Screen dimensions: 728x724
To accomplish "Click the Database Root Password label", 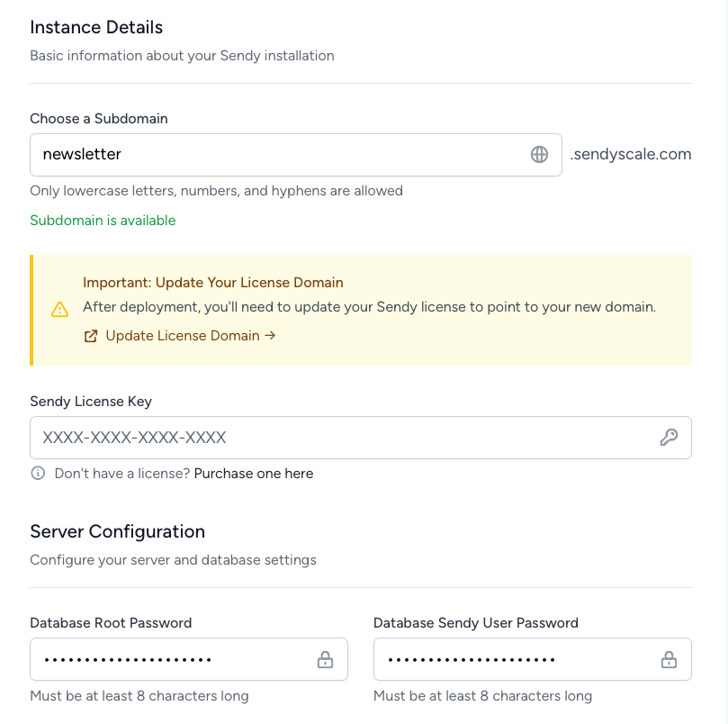I will [111, 623].
